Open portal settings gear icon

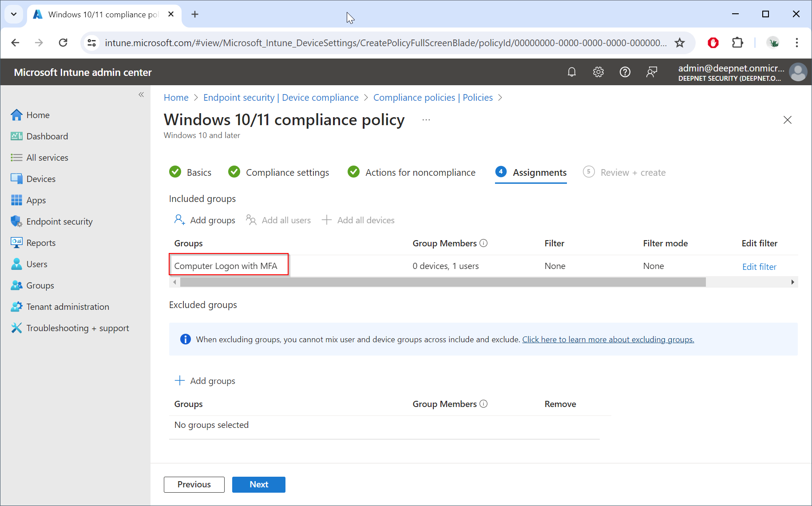click(598, 72)
